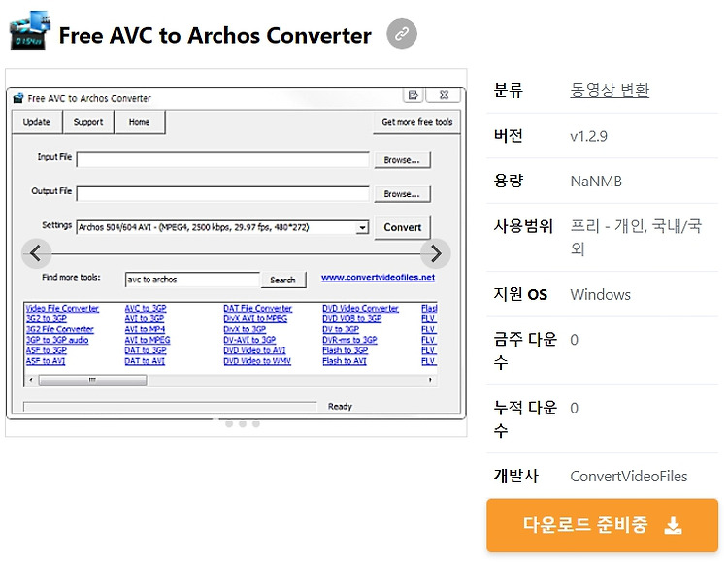This screenshot has height=562, width=728.
Task: Click Browse next to Output File
Action: [402, 194]
